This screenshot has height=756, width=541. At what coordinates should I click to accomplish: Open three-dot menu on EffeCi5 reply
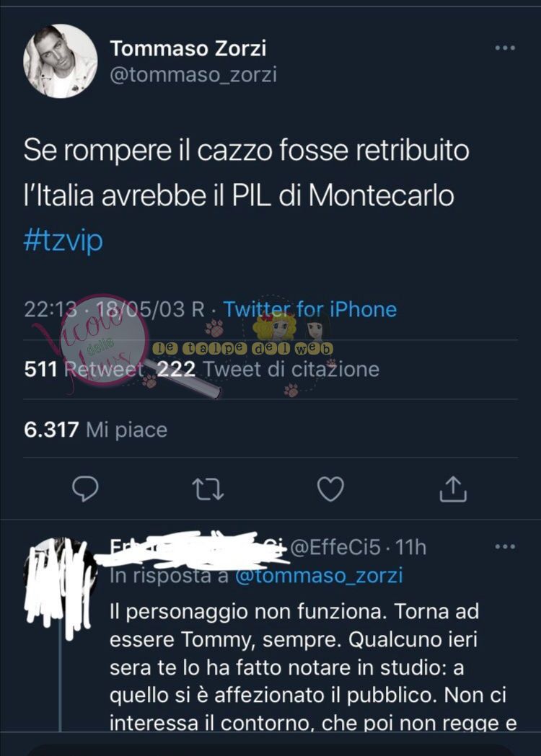(x=505, y=547)
